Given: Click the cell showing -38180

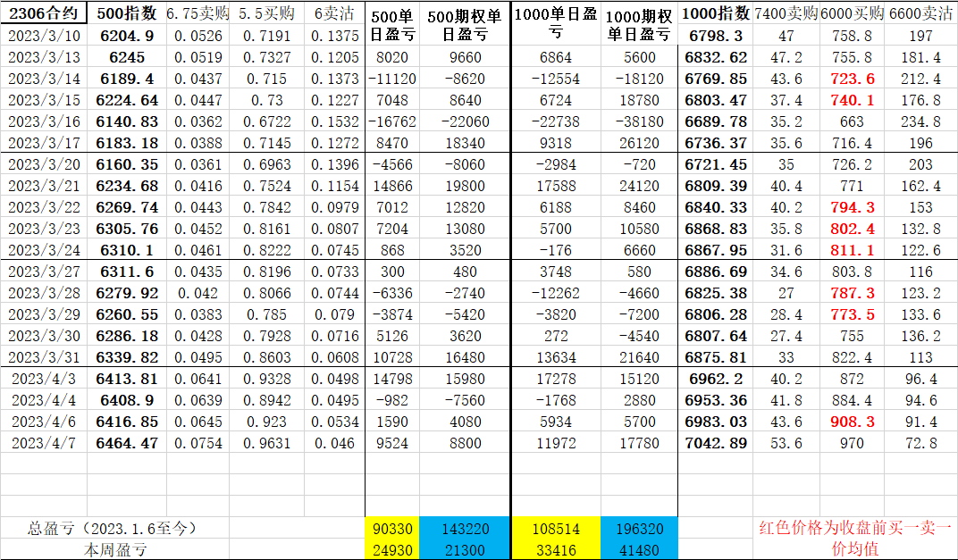Looking at the screenshot, I should click(x=639, y=121).
